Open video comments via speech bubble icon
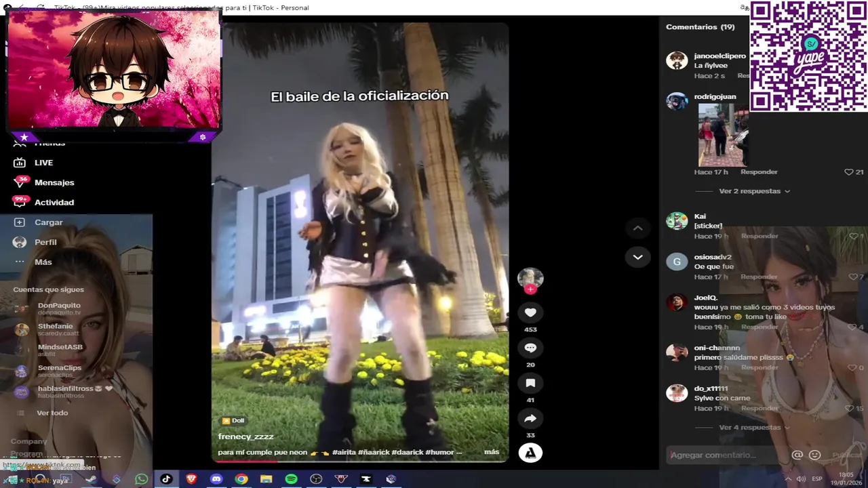Image resolution: width=868 pixels, height=488 pixels. pyautogui.click(x=530, y=348)
